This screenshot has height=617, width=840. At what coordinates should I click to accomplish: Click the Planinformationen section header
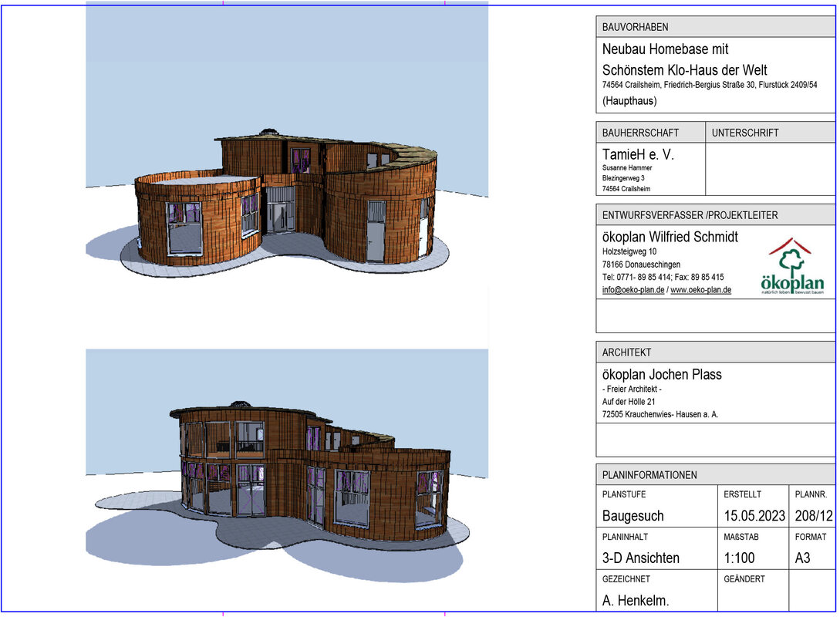(x=649, y=475)
